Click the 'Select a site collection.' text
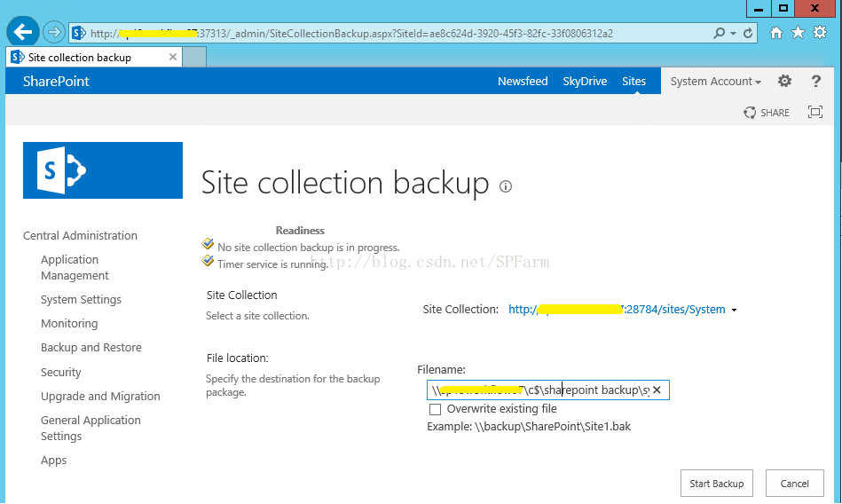This screenshot has width=842, height=504. [x=258, y=316]
